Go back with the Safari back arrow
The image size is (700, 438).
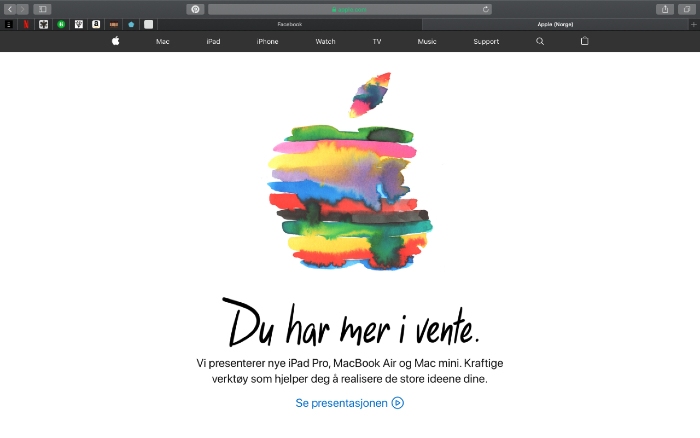point(10,9)
